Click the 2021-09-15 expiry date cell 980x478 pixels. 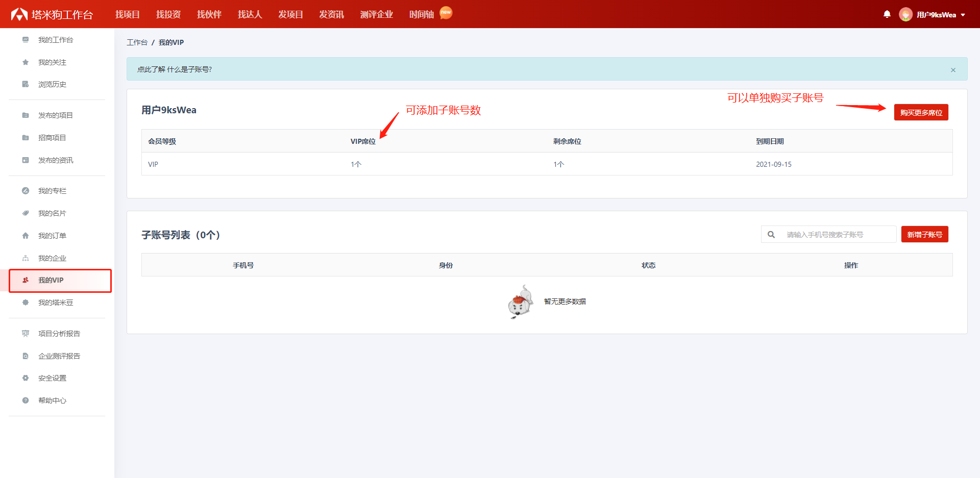click(774, 164)
